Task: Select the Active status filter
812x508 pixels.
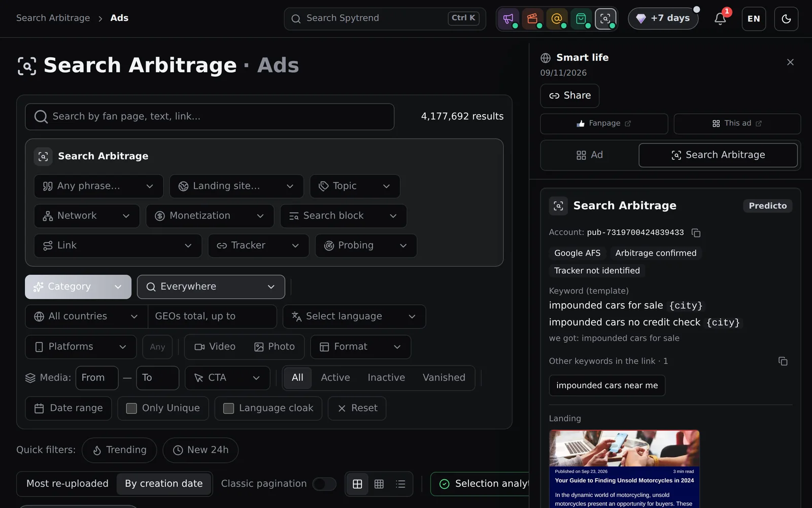Action: coord(335,378)
